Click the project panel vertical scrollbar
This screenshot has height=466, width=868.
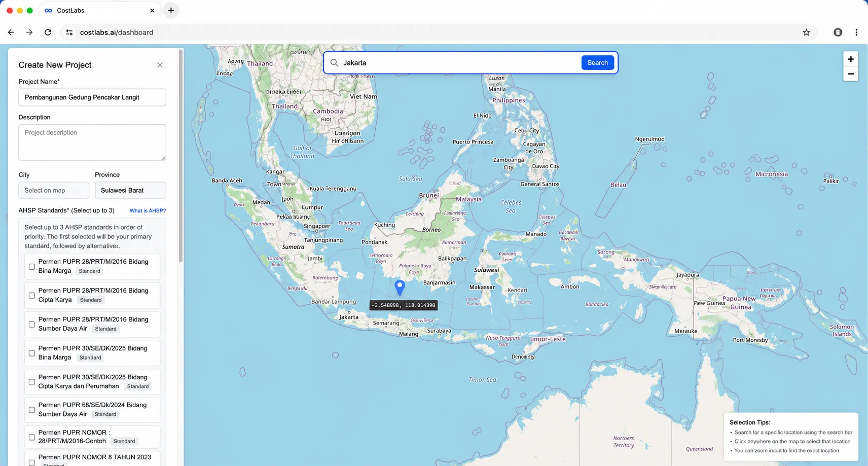(180, 156)
